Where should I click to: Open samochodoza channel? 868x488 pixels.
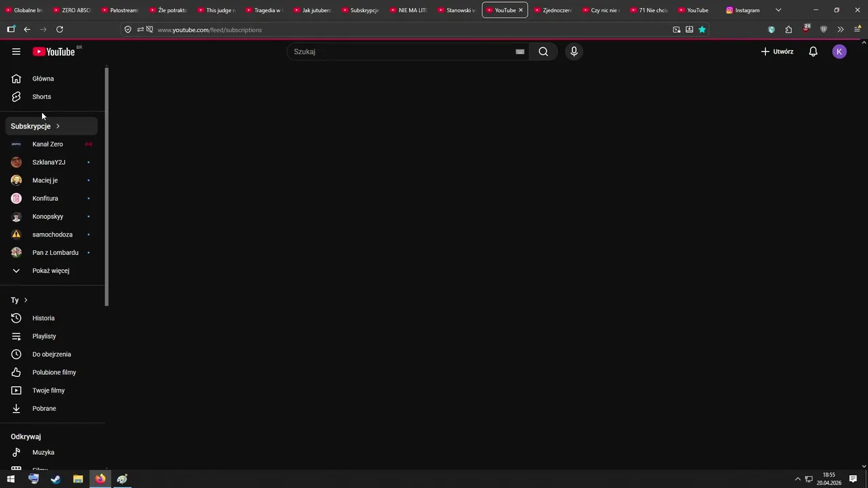click(52, 235)
